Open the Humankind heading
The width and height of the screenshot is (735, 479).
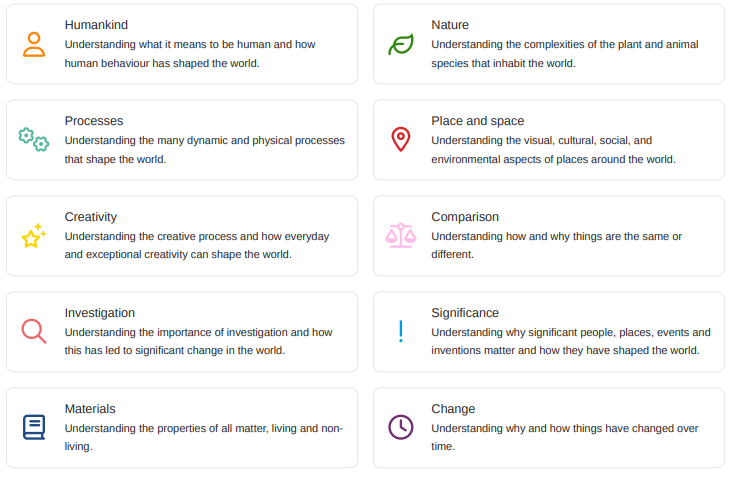point(96,25)
